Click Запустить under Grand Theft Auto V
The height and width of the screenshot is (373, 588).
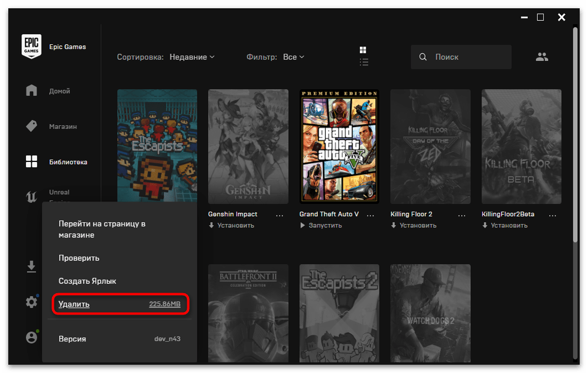(x=325, y=226)
